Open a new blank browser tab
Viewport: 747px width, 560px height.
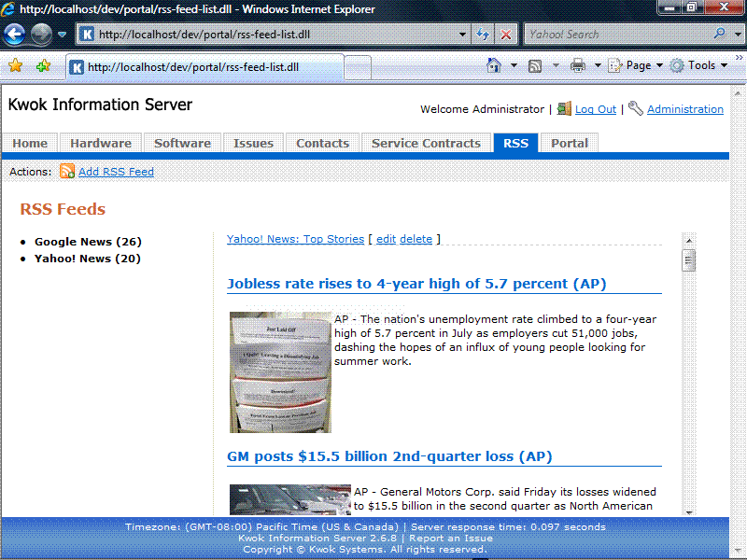tap(358, 67)
